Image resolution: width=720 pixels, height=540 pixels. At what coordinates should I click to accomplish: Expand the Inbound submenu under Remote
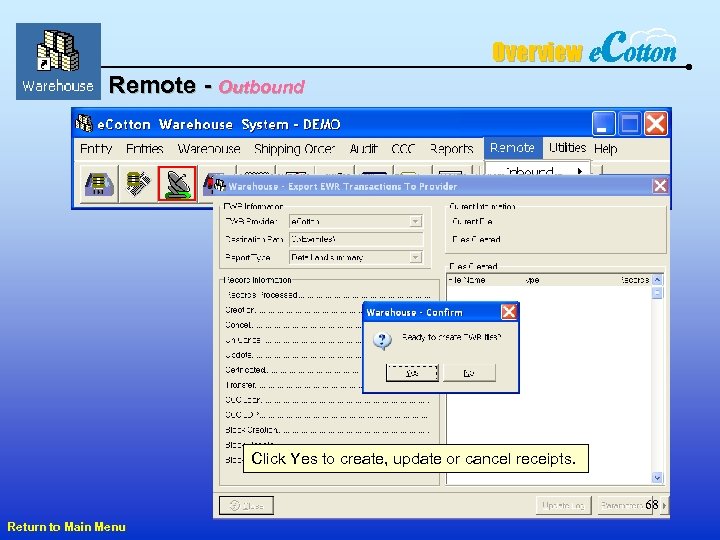coord(537,171)
